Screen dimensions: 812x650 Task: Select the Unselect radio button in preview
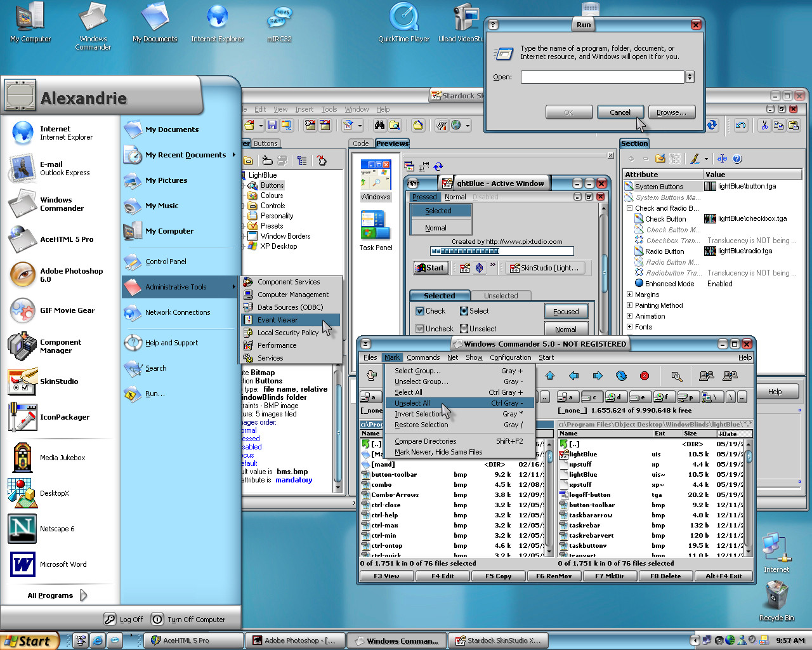(464, 329)
